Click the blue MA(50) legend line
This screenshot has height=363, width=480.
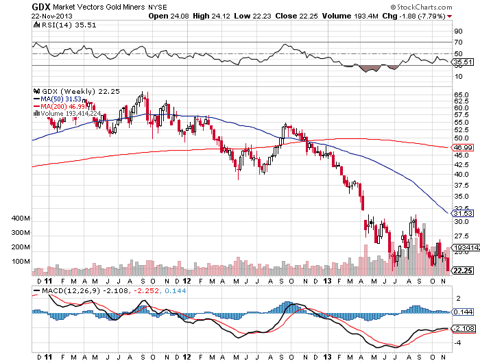[37, 99]
